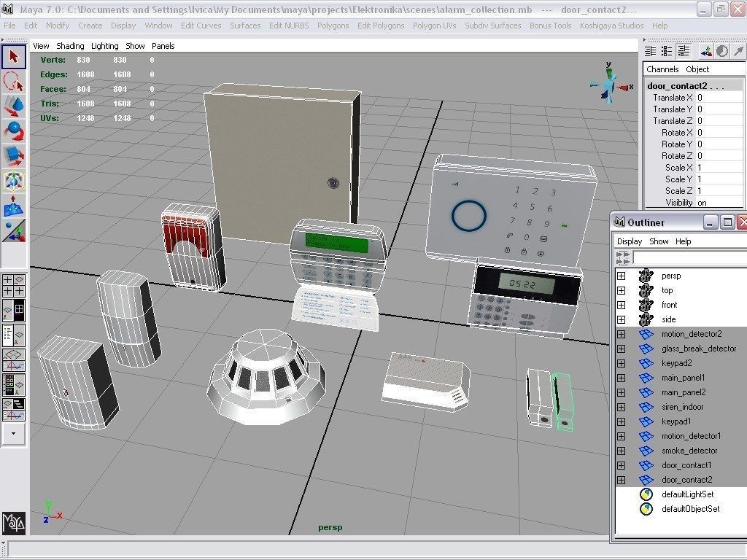
Task: Click the Scale Y value field
Action: click(721, 179)
